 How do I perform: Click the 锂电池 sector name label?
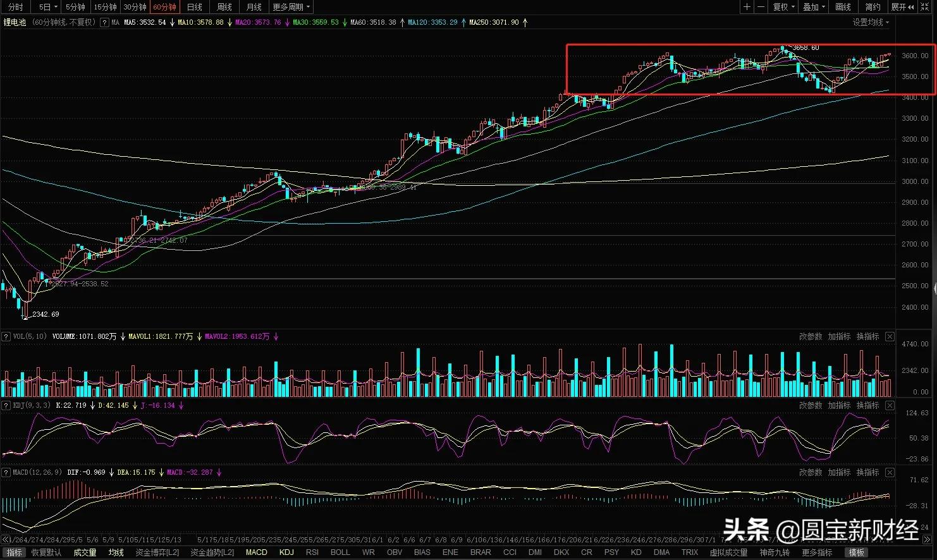15,22
